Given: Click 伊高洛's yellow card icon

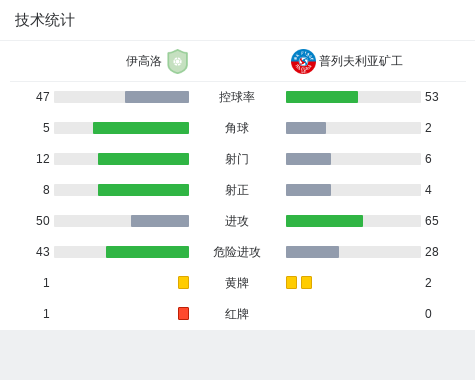Looking at the screenshot, I should (x=183, y=282).
